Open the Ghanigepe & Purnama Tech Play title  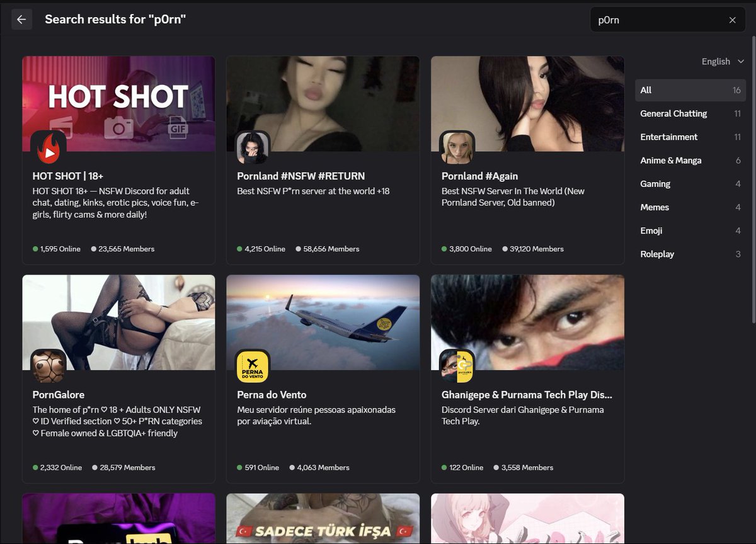tap(527, 395)
